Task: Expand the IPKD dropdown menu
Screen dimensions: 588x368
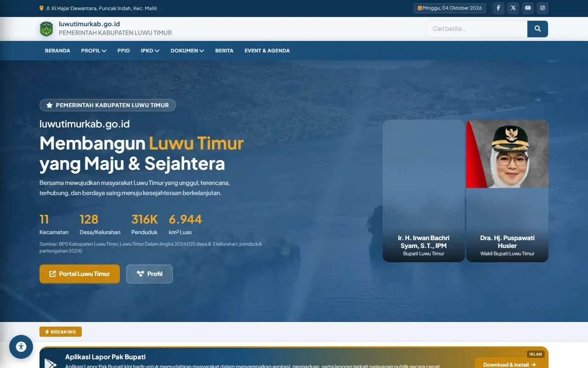Action: [150, 51]
